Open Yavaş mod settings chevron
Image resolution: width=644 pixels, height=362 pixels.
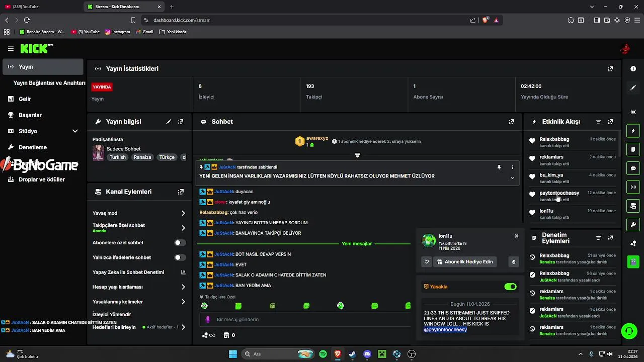click(183, 213)
